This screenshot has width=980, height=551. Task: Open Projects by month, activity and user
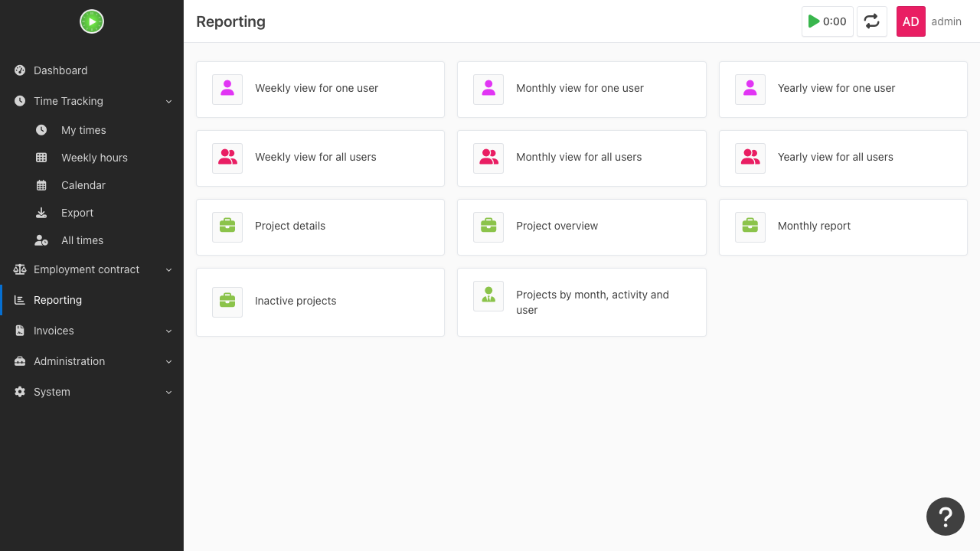pyautogui.click(x=581, y=302)
